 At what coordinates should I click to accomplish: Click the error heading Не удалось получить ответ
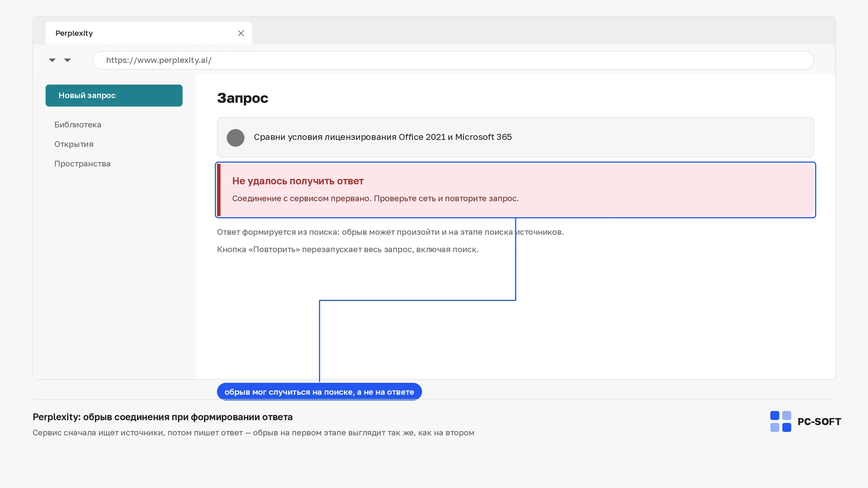click(x=298, y=181)
